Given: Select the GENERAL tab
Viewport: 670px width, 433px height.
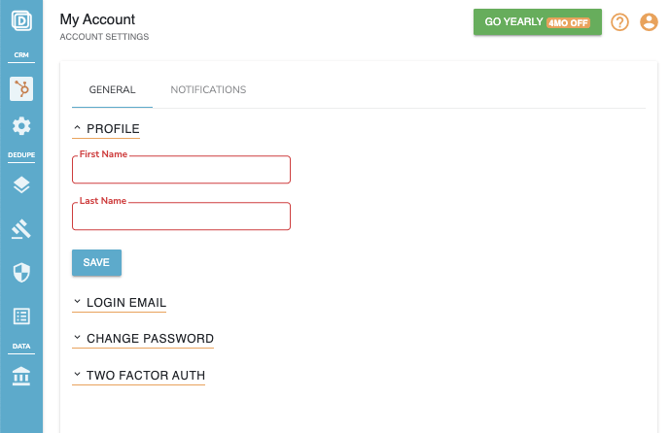Looking at the screenshot, I should [x=112, y=90].
